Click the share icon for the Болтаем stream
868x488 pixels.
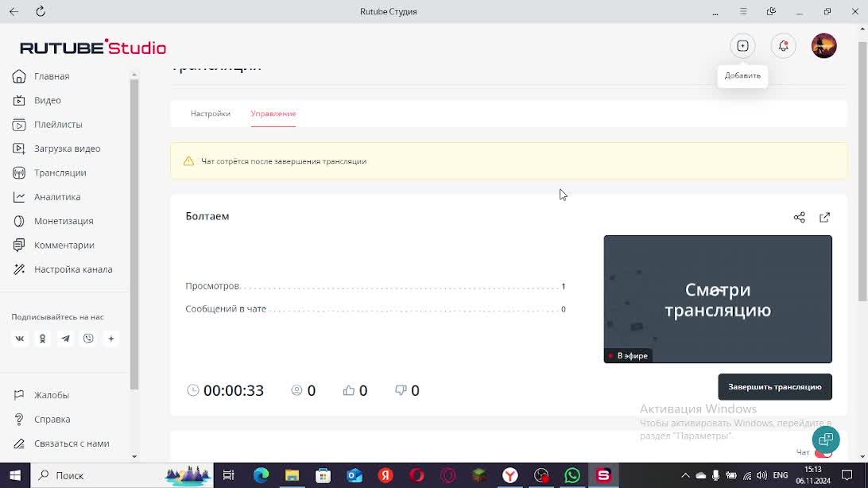click(800, 218)
